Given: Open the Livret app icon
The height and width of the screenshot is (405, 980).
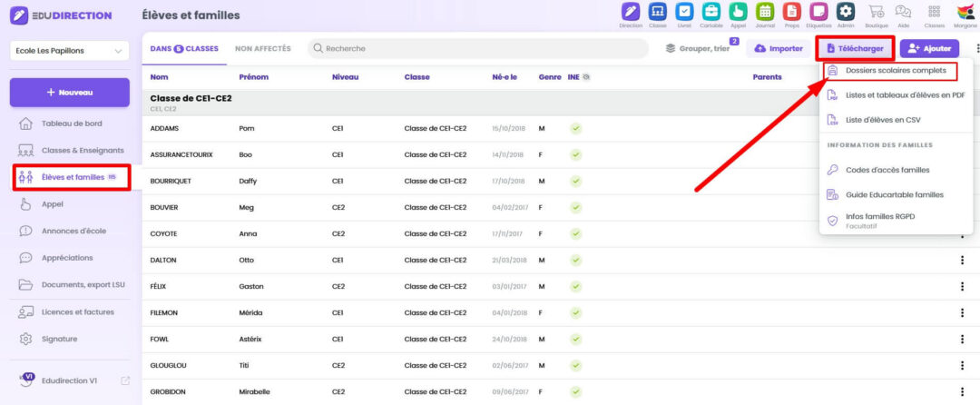Looking at the screenshot, I should tap(685, 11).
